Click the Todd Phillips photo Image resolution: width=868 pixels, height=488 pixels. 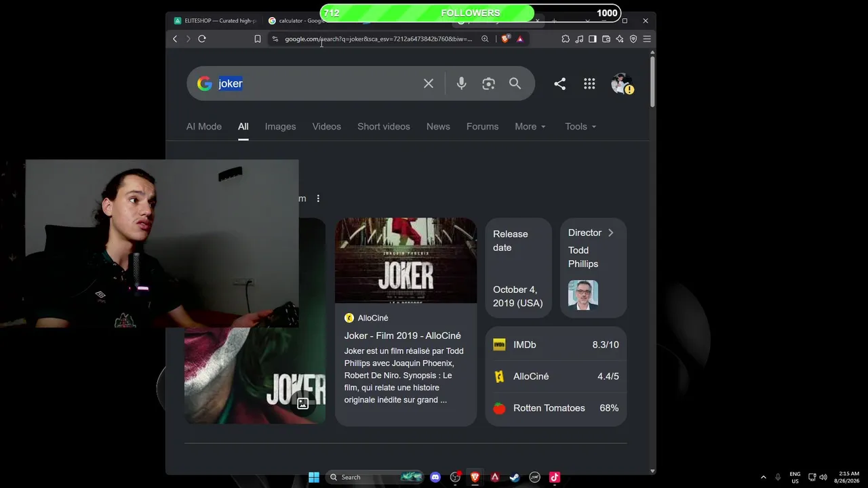tap(583, 295)
